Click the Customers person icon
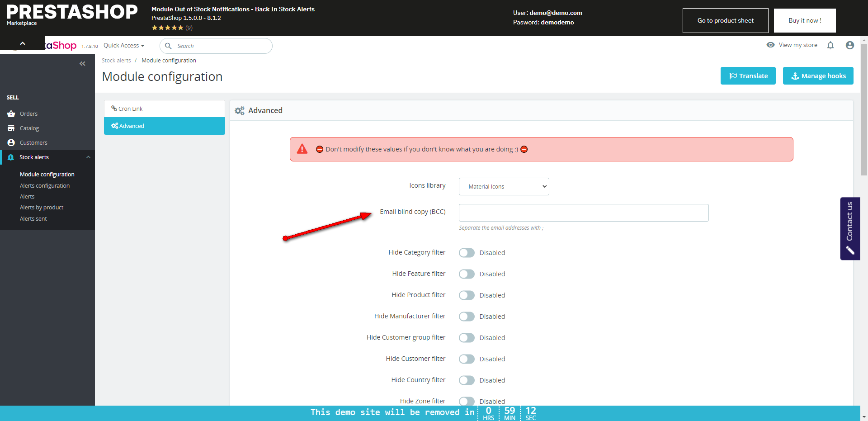Image resolution: width=868 pixels, height=421 pixels. pyautogui.click(x=11, y=143)
